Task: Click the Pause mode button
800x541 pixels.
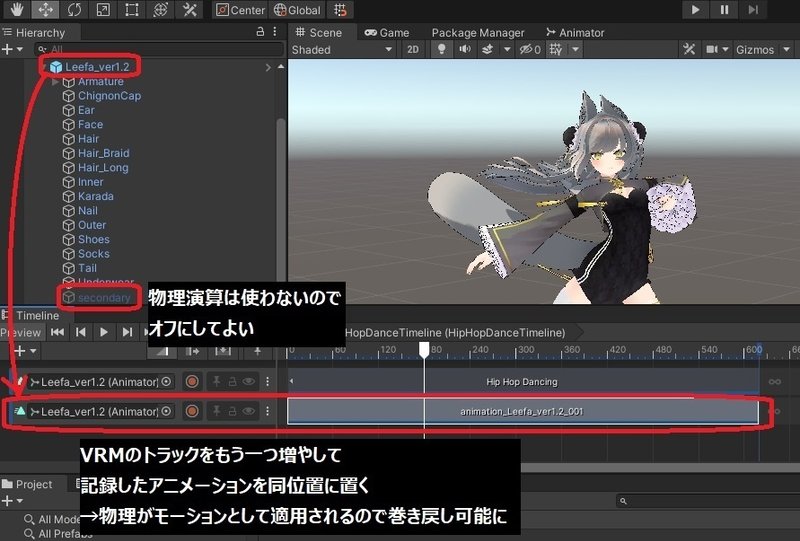Action: pos(724,10)
